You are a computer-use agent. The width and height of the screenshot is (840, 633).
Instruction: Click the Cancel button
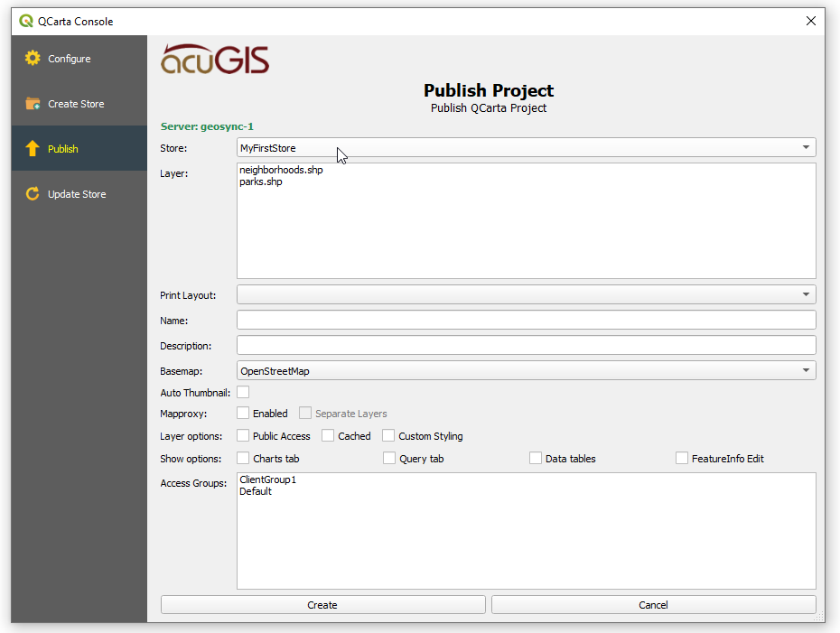click(653, 605)
